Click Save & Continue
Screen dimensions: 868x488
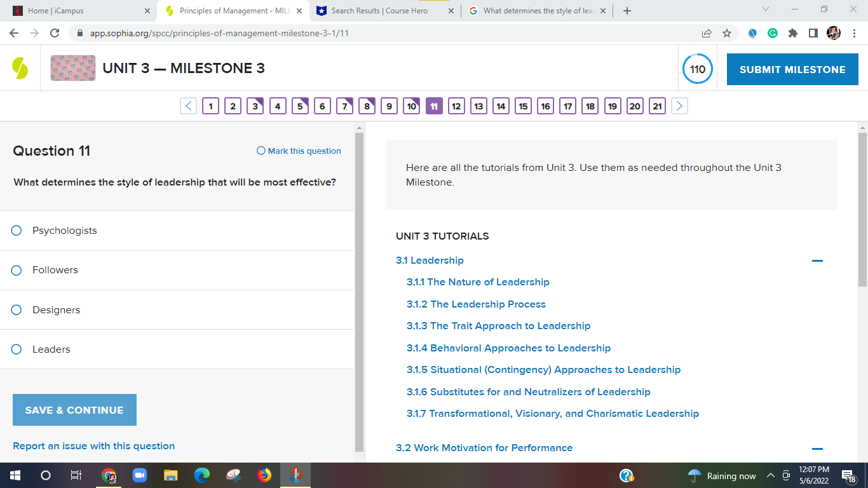click(x=74, y=410)
